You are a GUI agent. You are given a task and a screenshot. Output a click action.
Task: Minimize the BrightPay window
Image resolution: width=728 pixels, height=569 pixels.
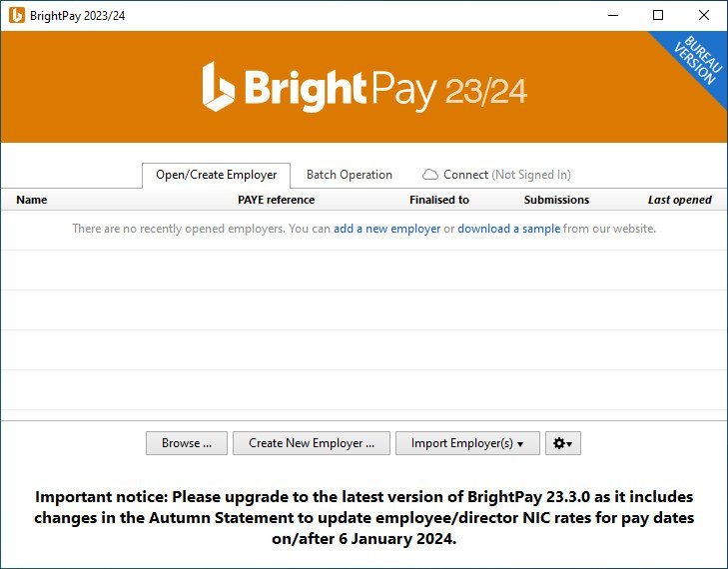click(613, 15)
